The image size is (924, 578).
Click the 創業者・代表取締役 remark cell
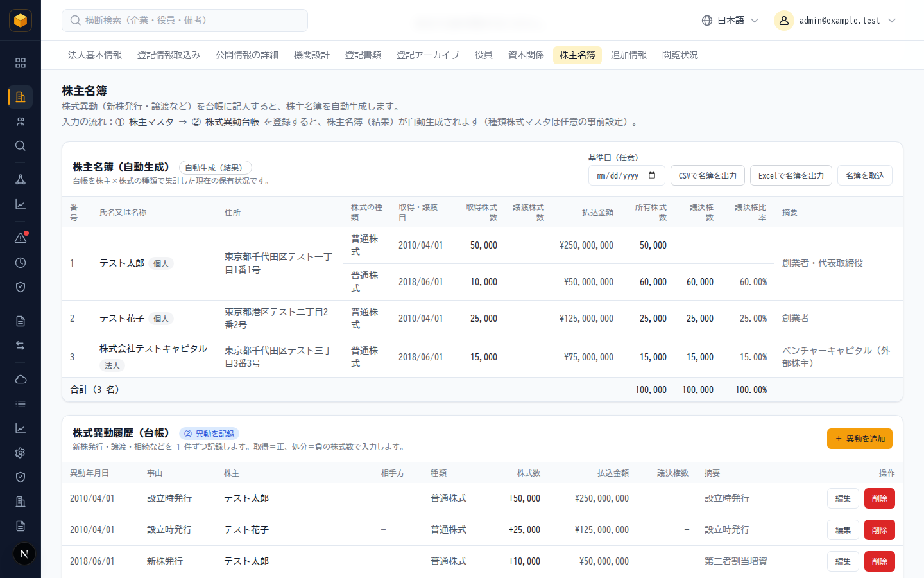(823, 263)
